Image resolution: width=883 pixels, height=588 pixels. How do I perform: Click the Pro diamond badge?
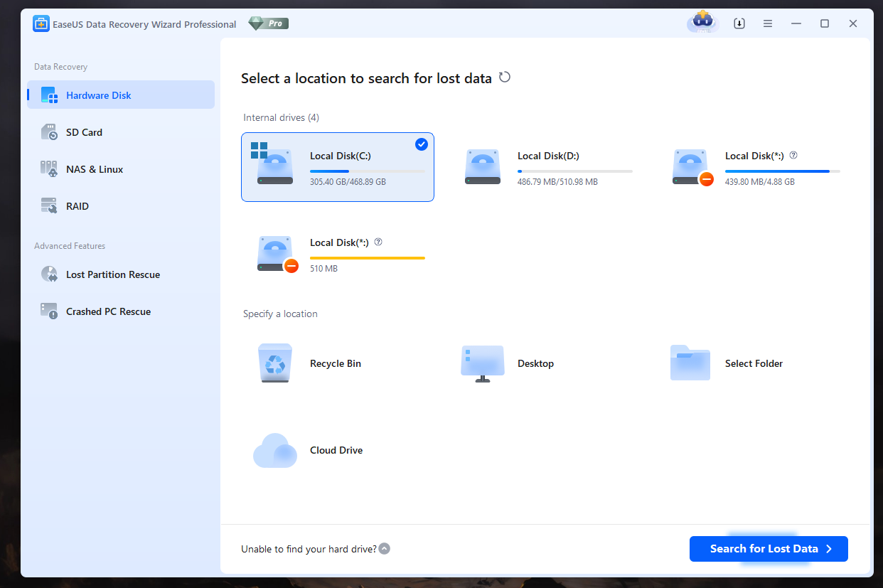[268, 23]
